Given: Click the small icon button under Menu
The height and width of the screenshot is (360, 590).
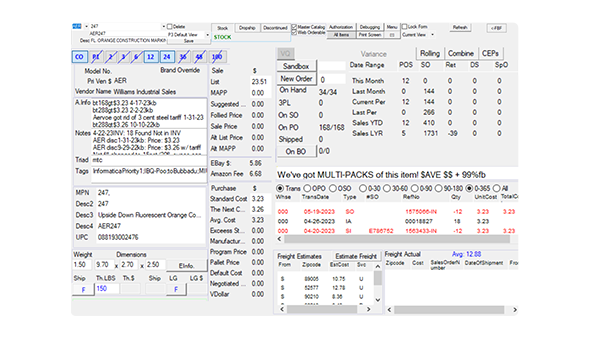Looking at the screenshot, I should point(392,35).
